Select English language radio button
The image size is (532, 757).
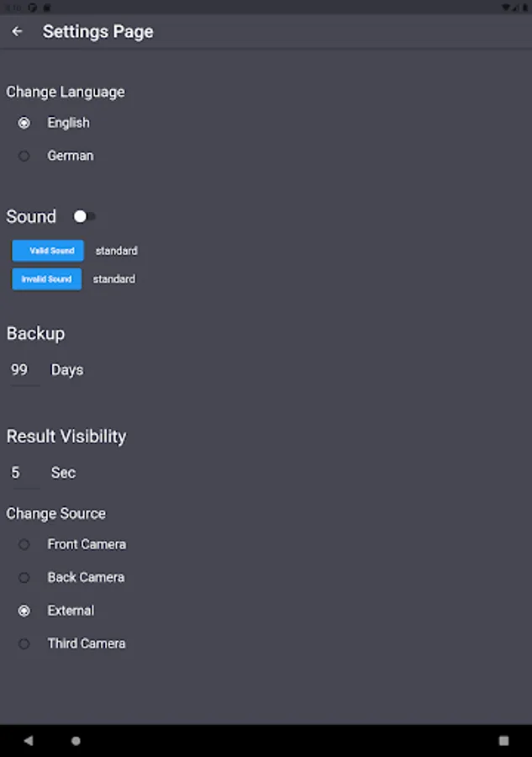click(x=24, y=123)
